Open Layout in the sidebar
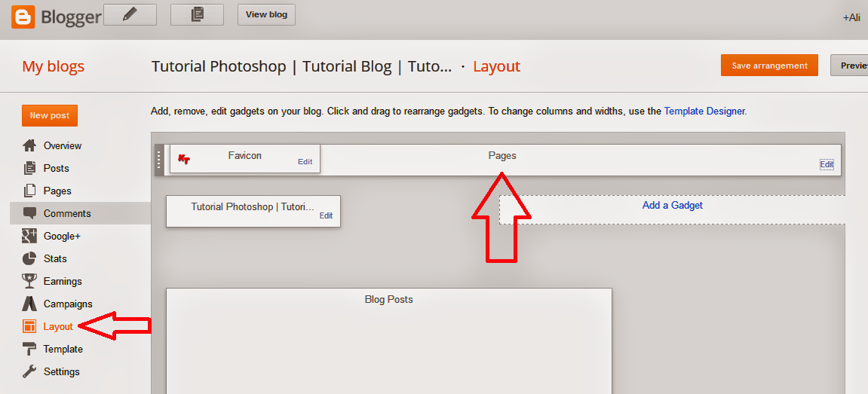Screen dimensions: 868x394 click(58, 327)
